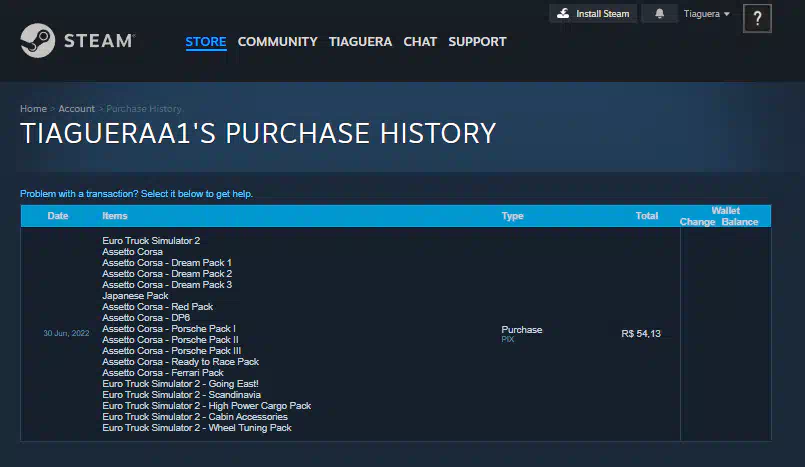Screen dimensions: 805x467
Task: Click the Type column header
Action: pyautogui.click(x=512, y=216)
